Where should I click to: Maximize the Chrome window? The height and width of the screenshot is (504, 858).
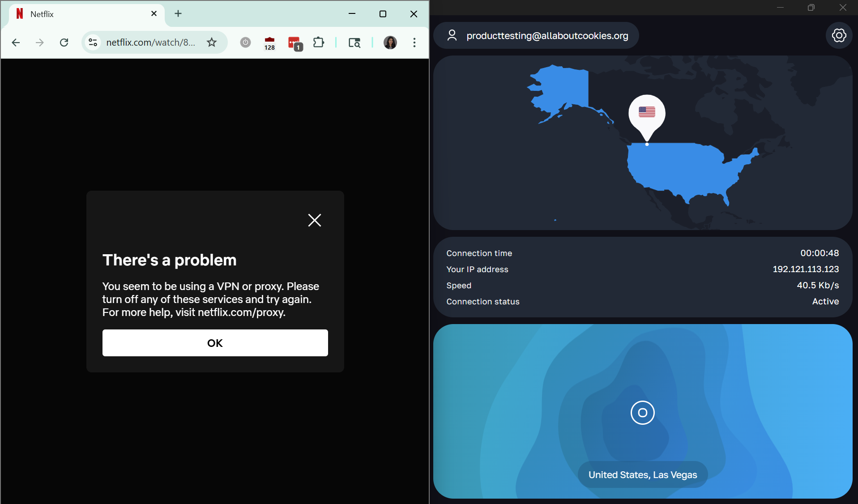pyautogui.click(x=383, y=14)
